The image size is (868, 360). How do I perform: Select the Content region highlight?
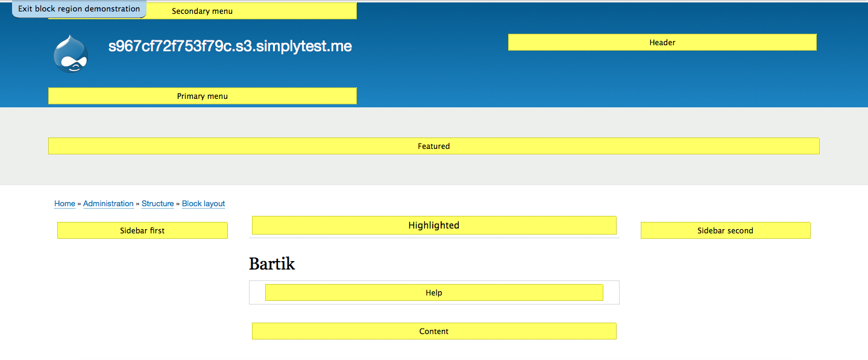pos(433,331)
